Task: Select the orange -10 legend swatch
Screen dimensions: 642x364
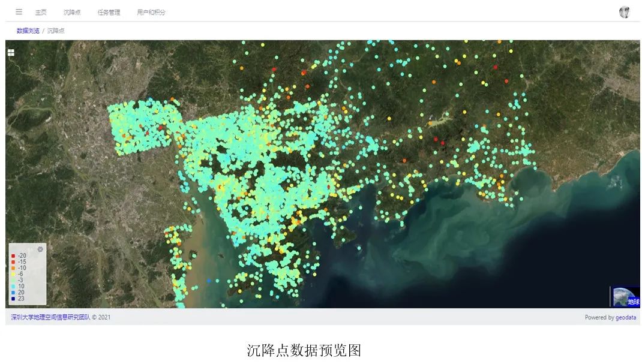Action: click(13, 268)
